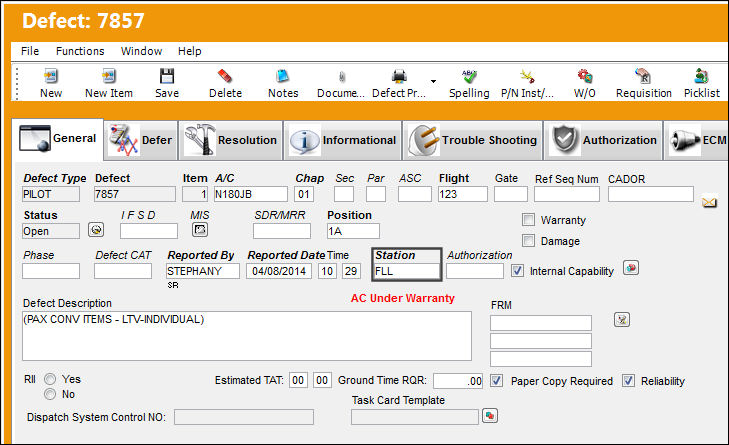Switch to the Informational tab
Image resolution: width=729 pixels, height=445 pixels.
(x=343, y=140)
